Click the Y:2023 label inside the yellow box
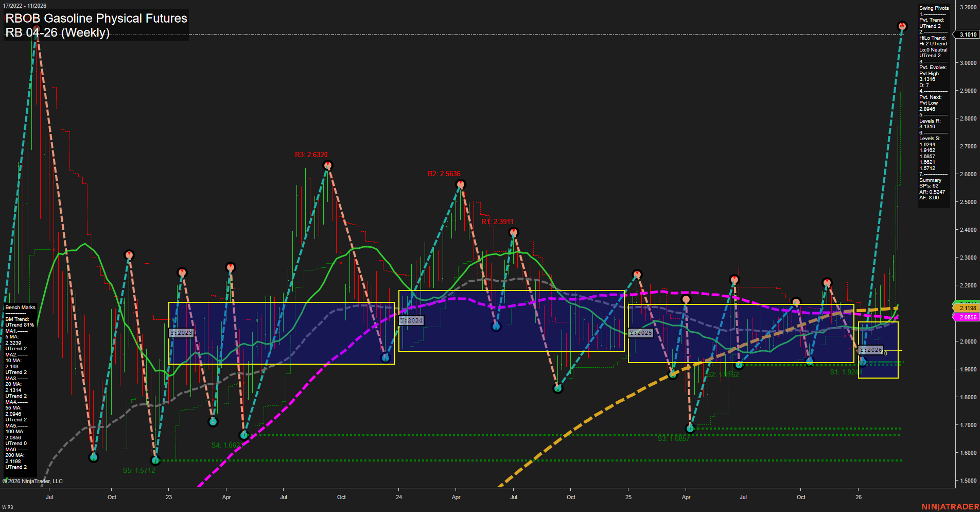The image size is (980, 512). [181, 333]
